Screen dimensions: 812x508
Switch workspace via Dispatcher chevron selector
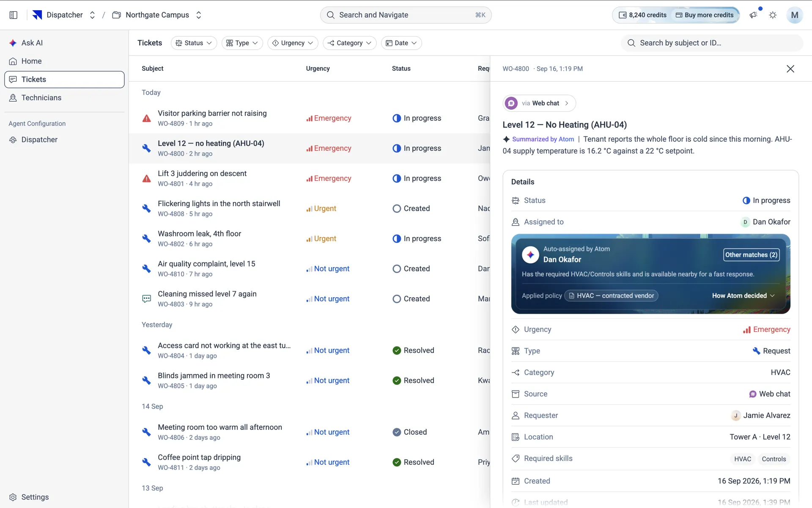tap(92, 15)
